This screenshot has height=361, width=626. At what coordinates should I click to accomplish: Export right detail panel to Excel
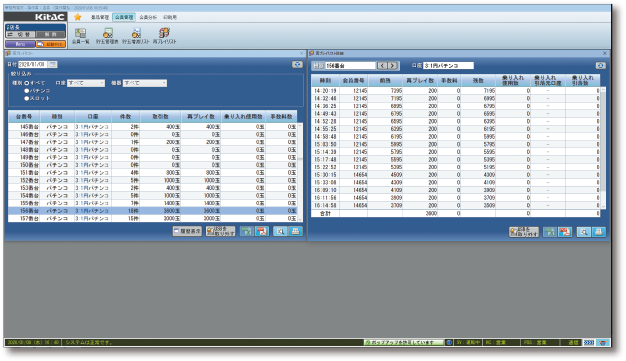550,232
